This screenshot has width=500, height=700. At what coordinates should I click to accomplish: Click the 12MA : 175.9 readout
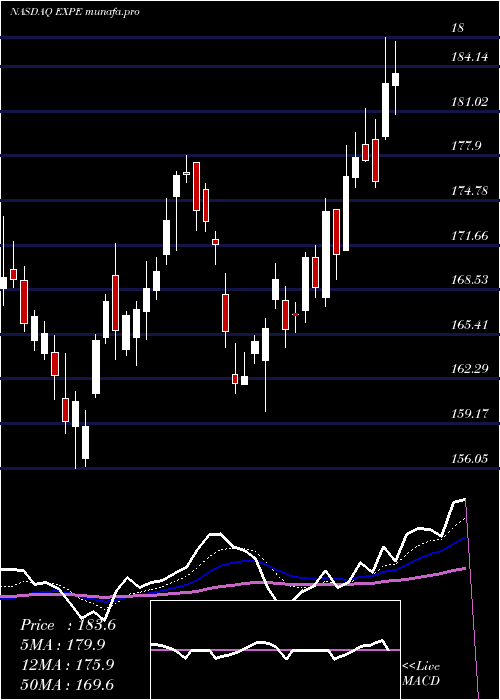pyautogui.click(x=68, y=665)
